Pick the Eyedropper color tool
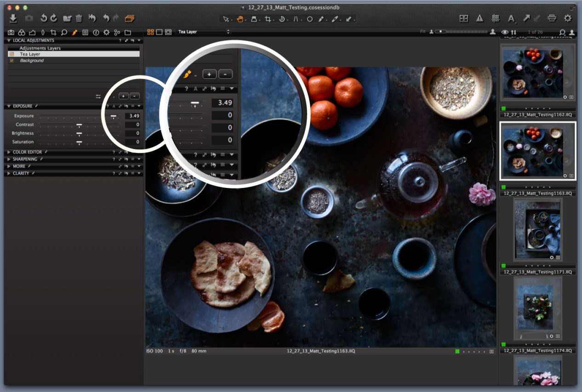Viewport: 582px width, 392px height. click(335, 20)
